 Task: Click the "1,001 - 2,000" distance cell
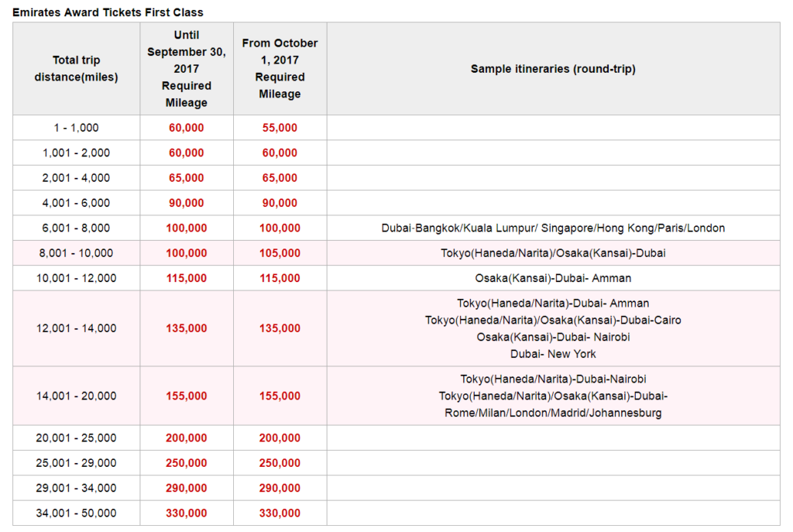[x=77, y=153]
